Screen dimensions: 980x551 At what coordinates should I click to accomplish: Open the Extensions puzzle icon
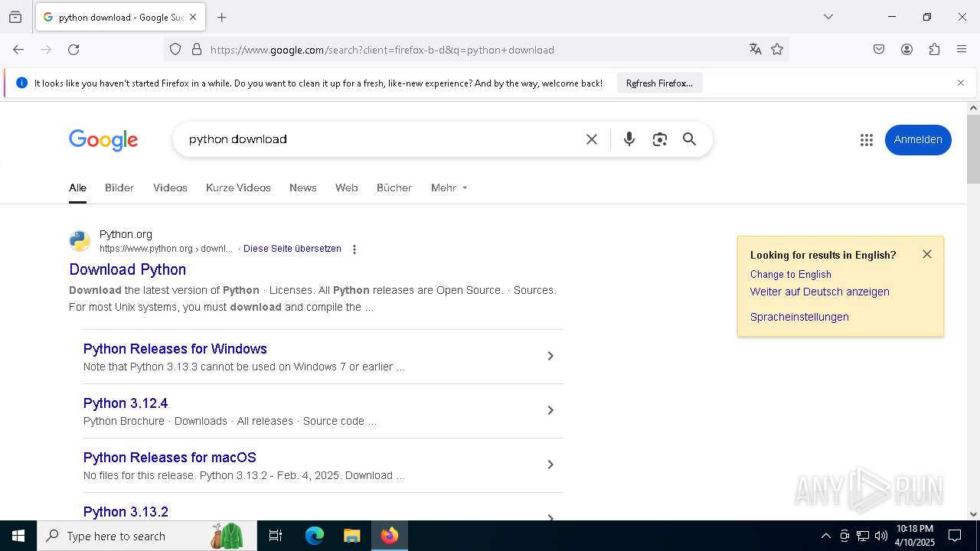pos(934,50)
